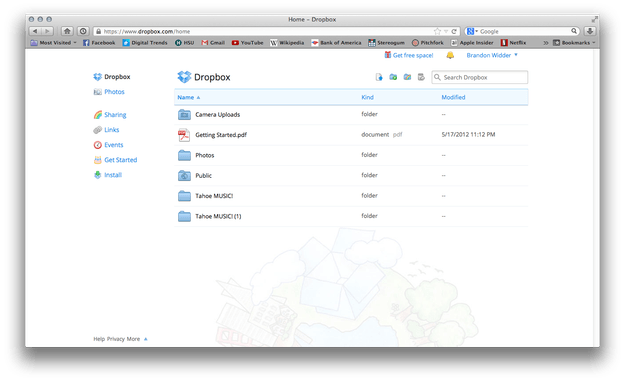Sort files by the Kind column
The height and width of the screenshot is (382, 625).
pyautogui.click(x=368, y=97)
